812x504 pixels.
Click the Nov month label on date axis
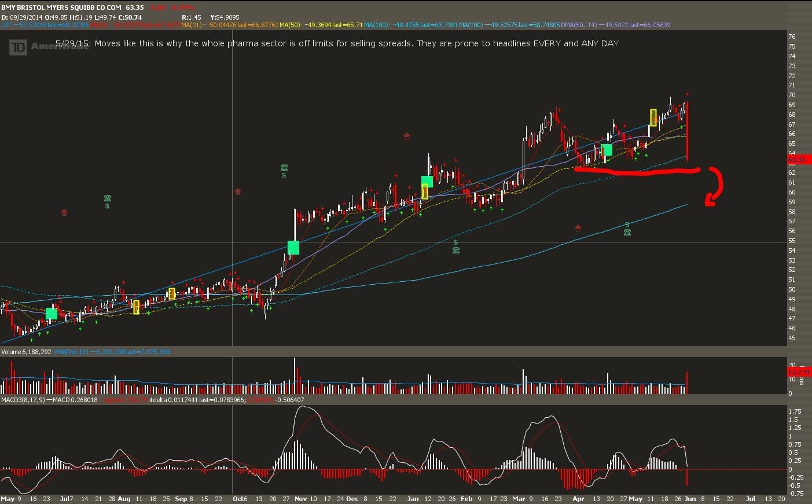click(x=300, y=499)
